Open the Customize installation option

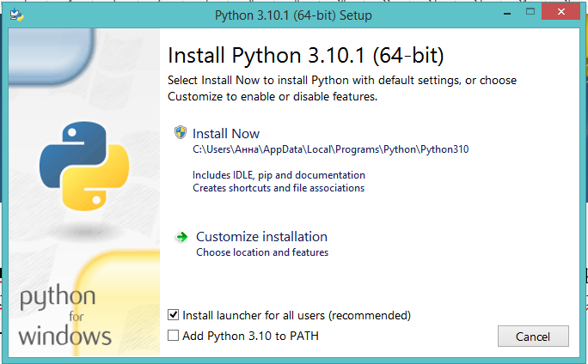click(261, 237)
